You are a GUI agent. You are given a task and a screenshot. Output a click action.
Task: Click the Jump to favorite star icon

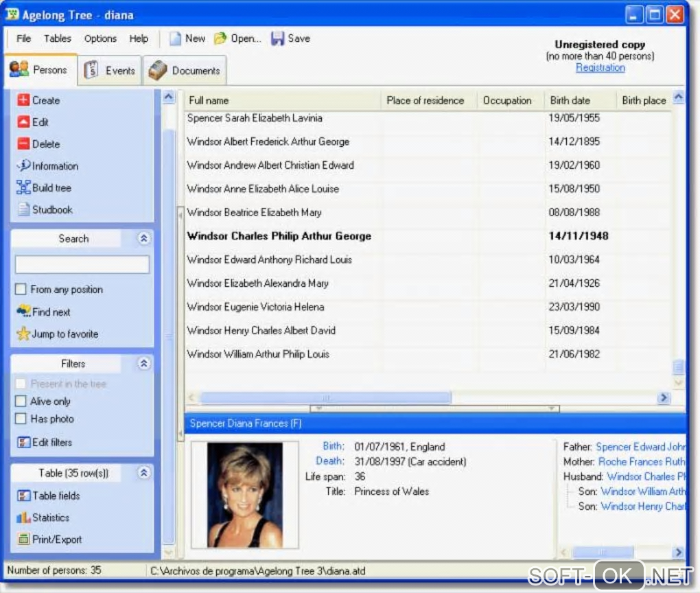click(23, 333)
